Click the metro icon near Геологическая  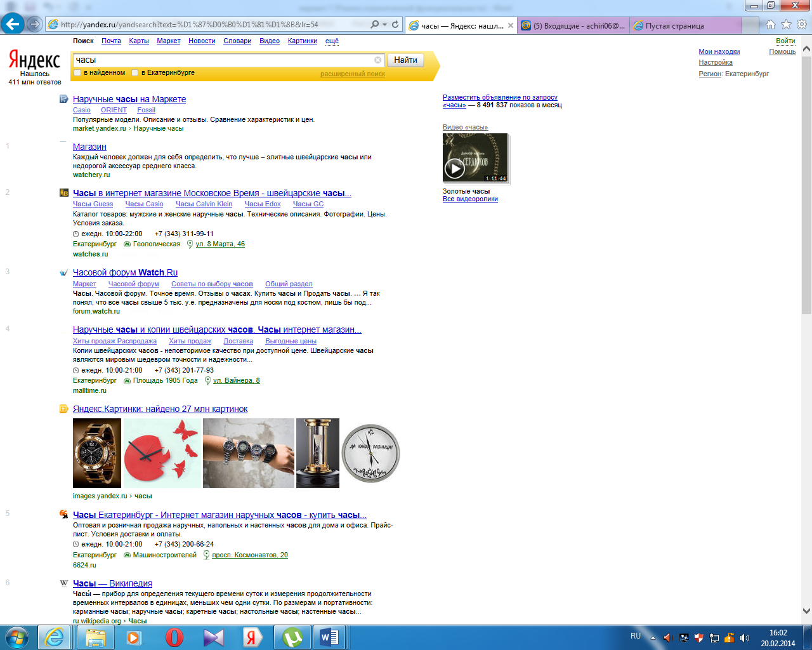pos(127,244)
